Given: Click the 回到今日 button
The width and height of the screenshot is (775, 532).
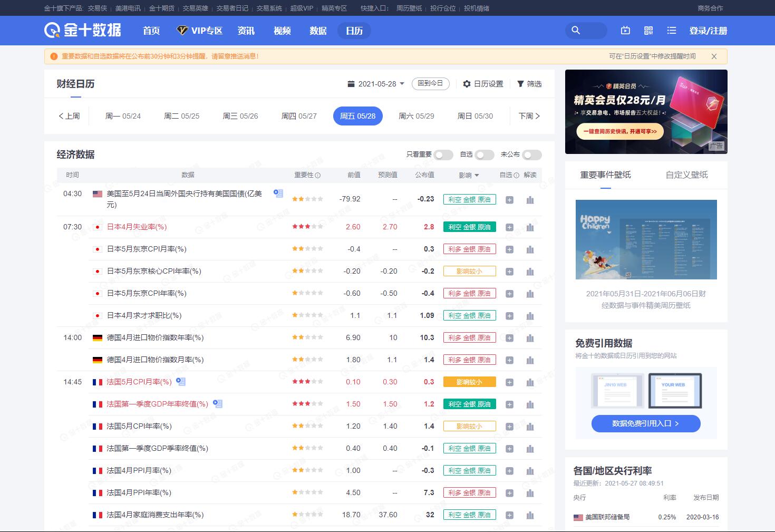Looking at the screenshot, I should point(430,83).
